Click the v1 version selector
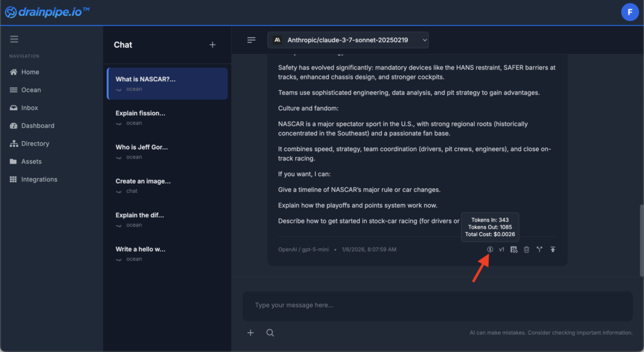This screenshot has height=352, width=644. pos(502,249)
